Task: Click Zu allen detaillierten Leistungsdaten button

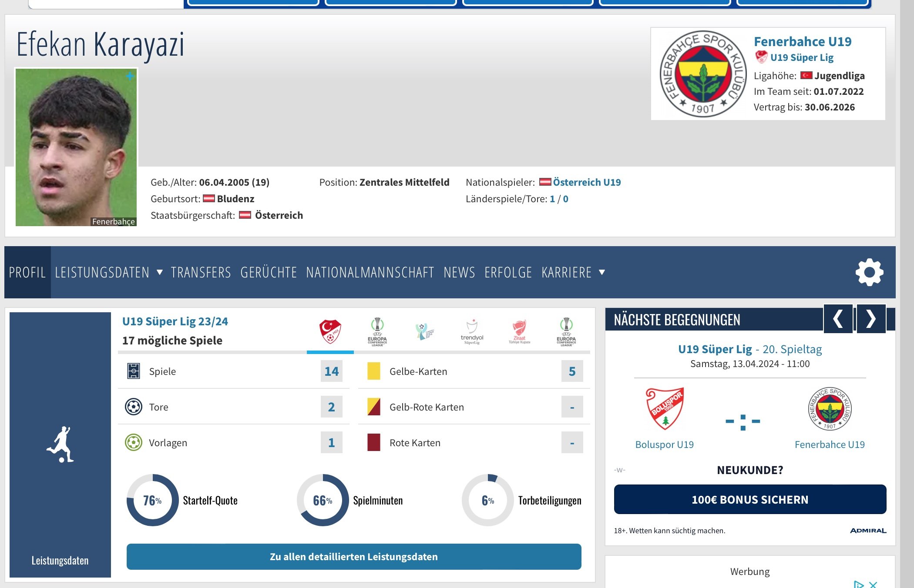Action: 354,557
